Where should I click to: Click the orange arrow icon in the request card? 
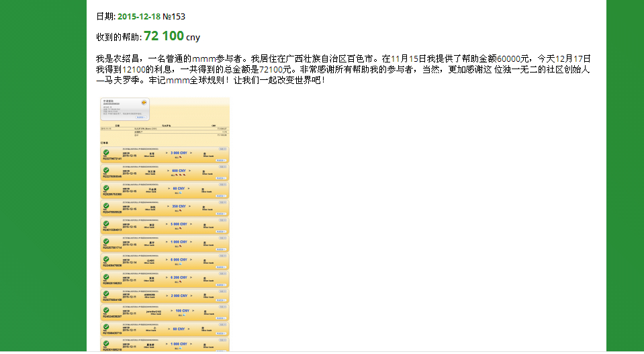pyautogui.click(x=144, y=103)
